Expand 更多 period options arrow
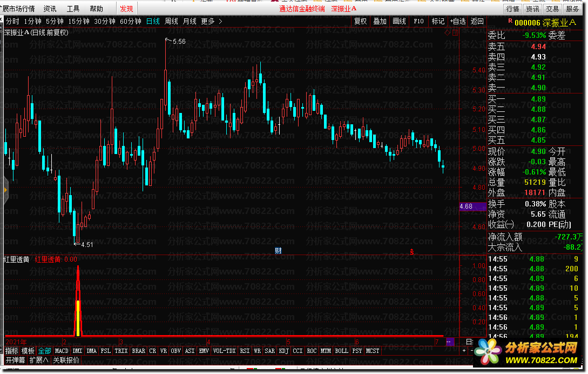Image resolution: width=588 pixels, height=374 pixels. click(x=220, y=22)
